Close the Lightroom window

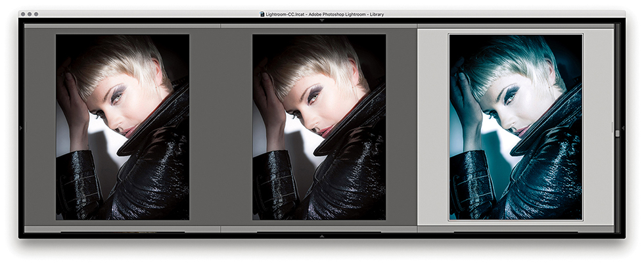tap(24, 14)
